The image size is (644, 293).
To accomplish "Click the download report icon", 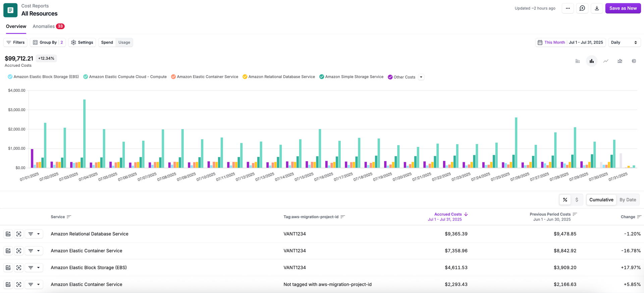I will (597, 8).
